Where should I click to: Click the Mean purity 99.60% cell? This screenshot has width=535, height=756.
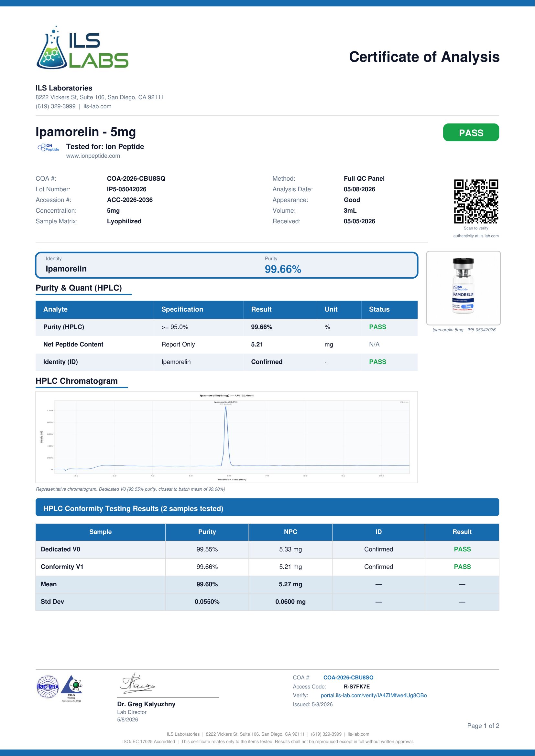coord(207,584)
